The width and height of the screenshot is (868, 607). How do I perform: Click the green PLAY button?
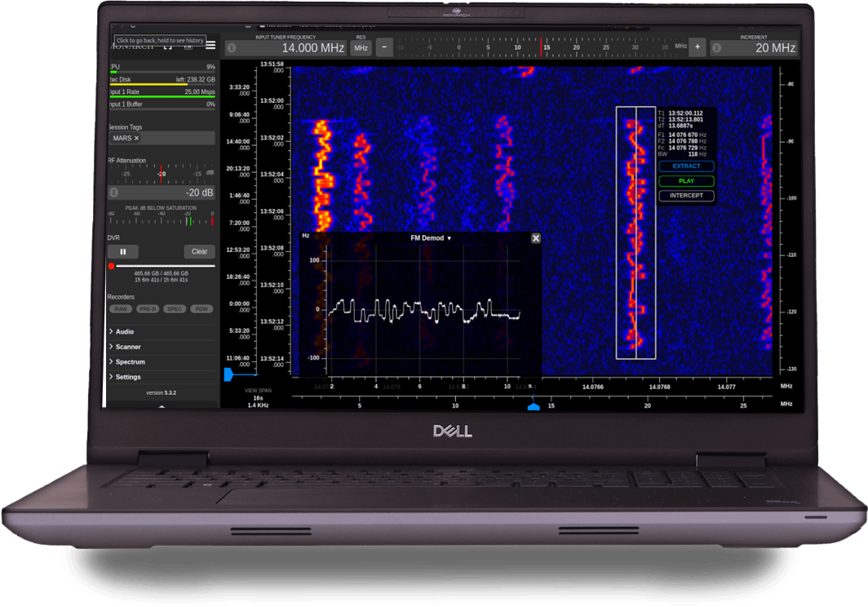coord(686,181)
